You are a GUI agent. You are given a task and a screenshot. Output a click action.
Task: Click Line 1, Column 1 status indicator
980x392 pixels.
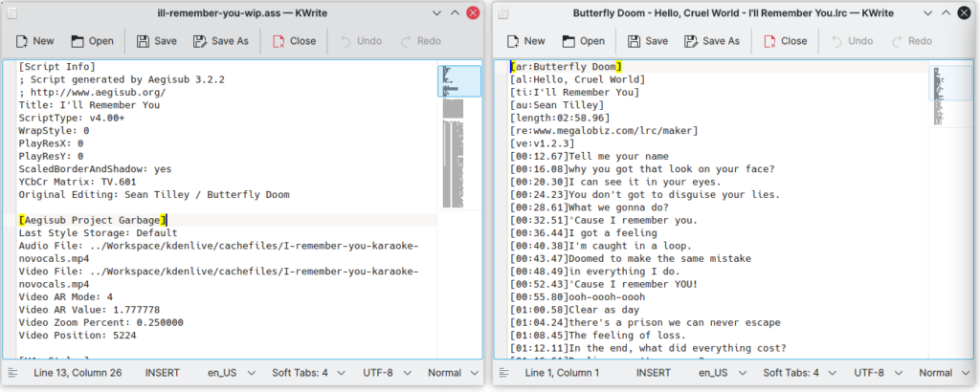click(x=563, y=373)
